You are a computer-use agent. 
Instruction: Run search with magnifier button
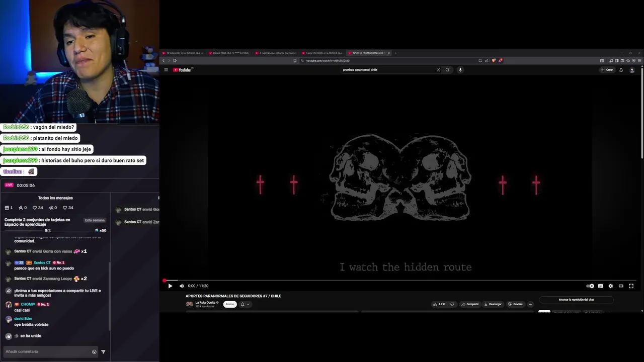point(447,70)
